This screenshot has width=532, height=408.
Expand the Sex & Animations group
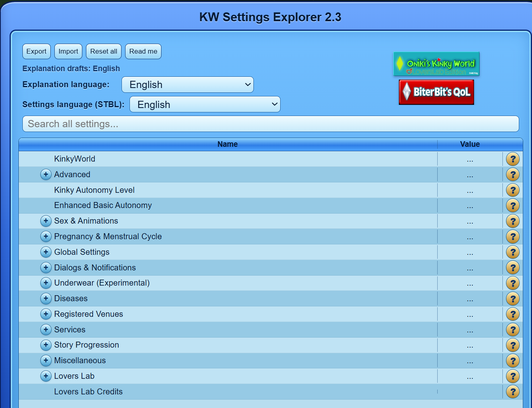[x=46, y=221]
